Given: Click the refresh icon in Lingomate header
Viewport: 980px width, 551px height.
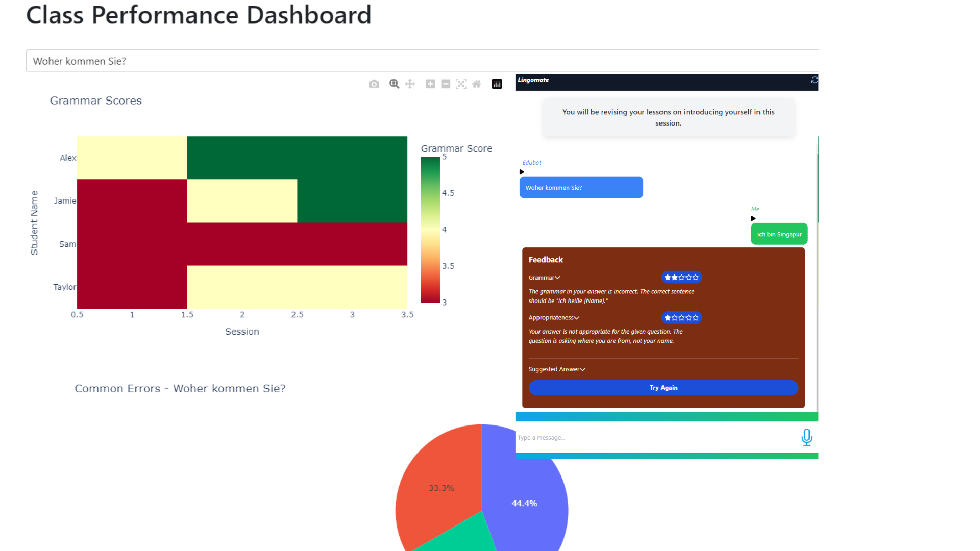Looking at the screenshot, I should pos(814,80).
